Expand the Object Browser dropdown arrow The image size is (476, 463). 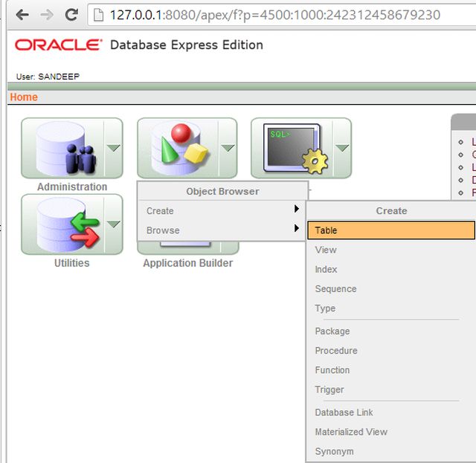(x=228, y=148)
